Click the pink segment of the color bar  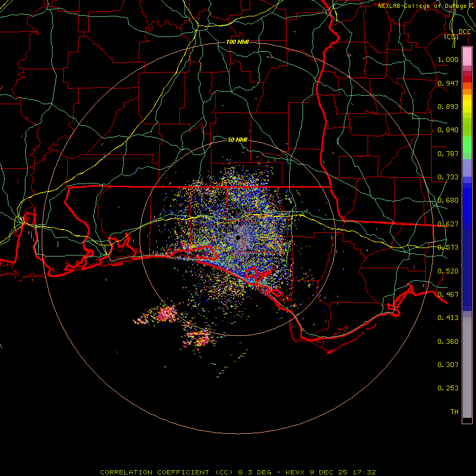pyautogui.click(x=467, y=57)
